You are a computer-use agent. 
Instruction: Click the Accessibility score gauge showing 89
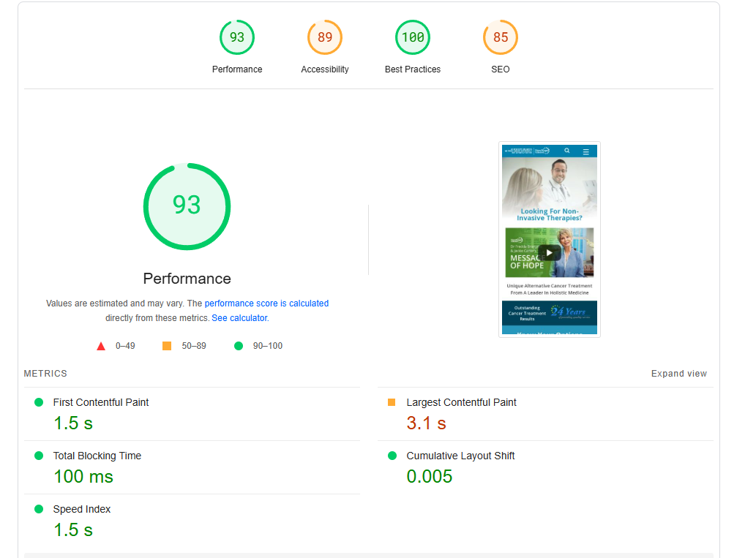(x=324, y=37)
